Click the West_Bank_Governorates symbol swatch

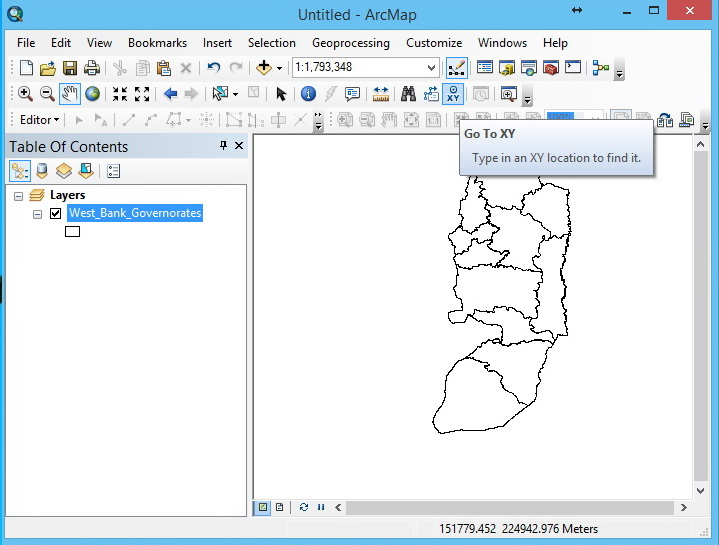[72, 231]
